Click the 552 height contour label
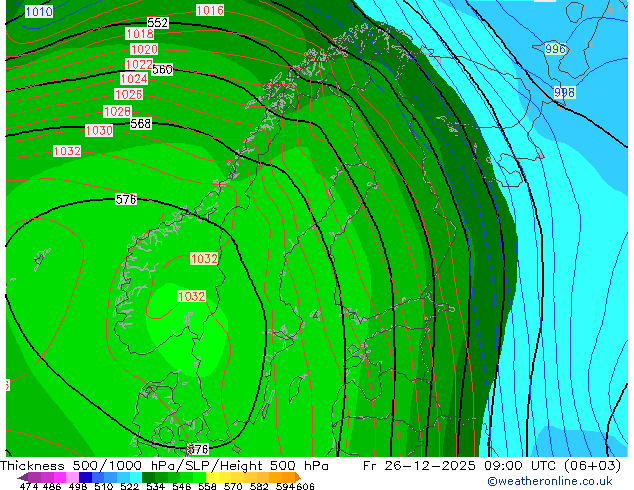 (x=157, y=23)
